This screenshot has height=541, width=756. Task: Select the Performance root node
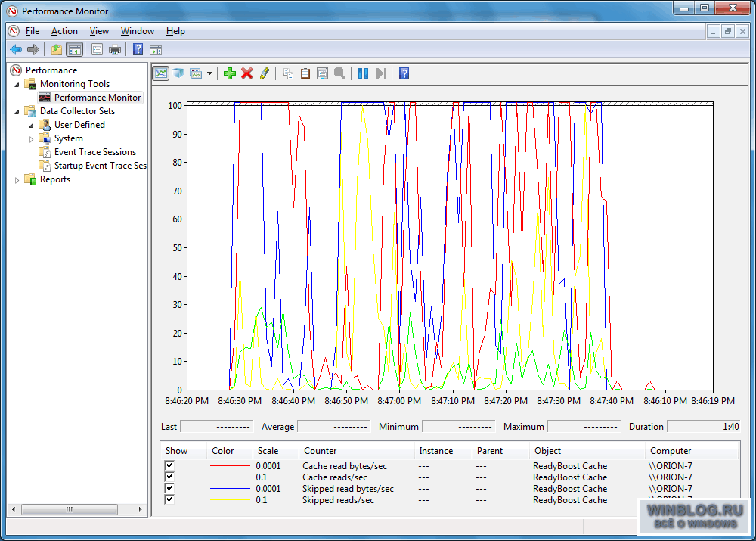(51, 70)
